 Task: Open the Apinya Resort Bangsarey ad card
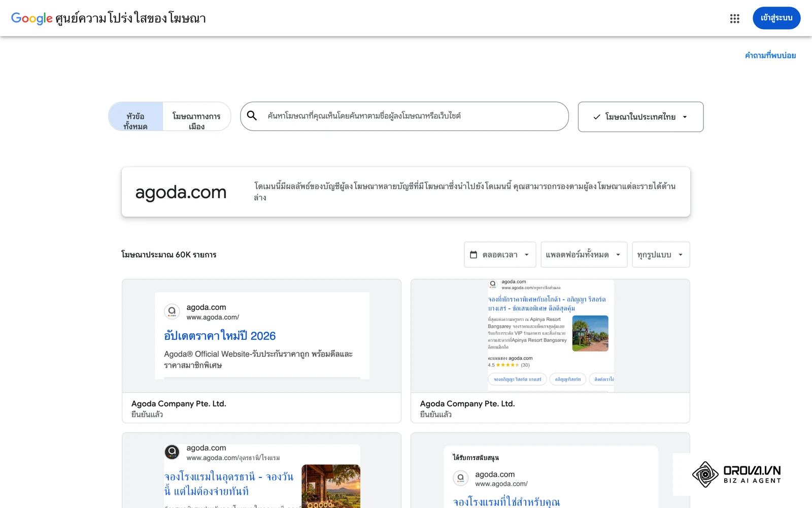(550, 351)
